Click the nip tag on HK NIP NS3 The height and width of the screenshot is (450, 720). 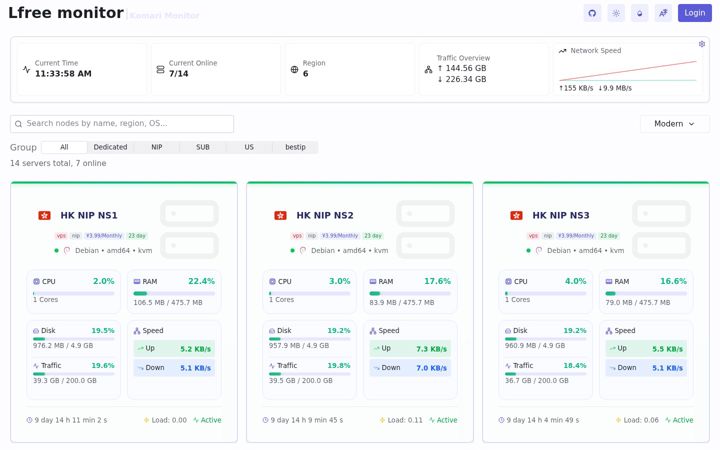[x=548, y=236]
